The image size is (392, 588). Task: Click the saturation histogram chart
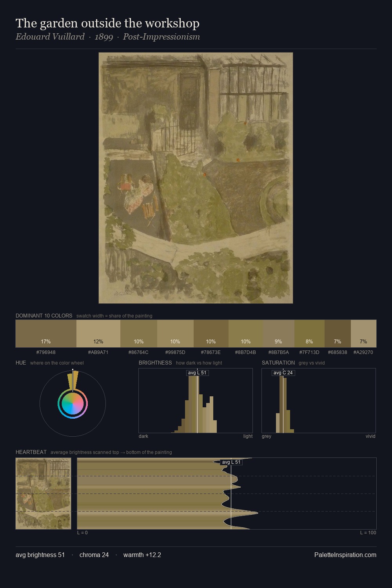coord(319,401)
